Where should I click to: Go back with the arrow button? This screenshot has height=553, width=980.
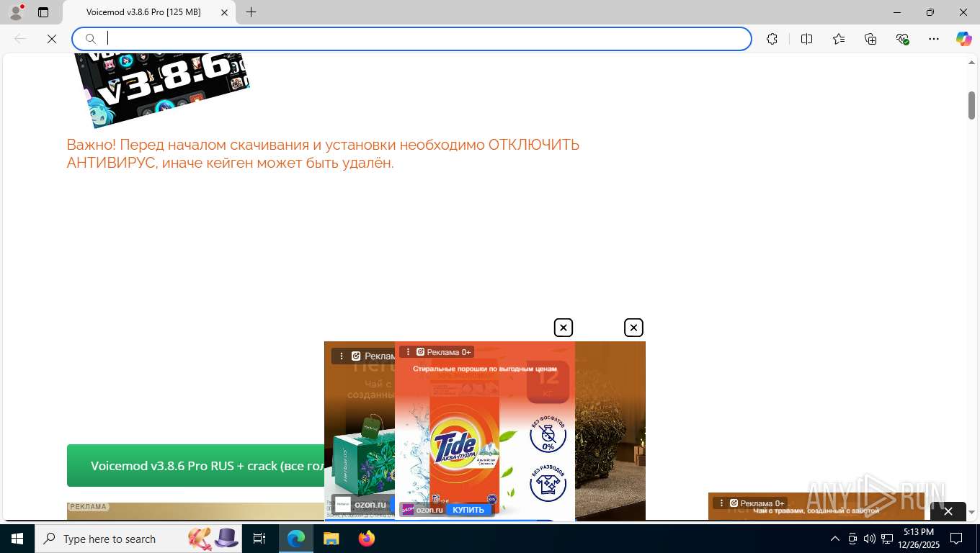(20, 39)
